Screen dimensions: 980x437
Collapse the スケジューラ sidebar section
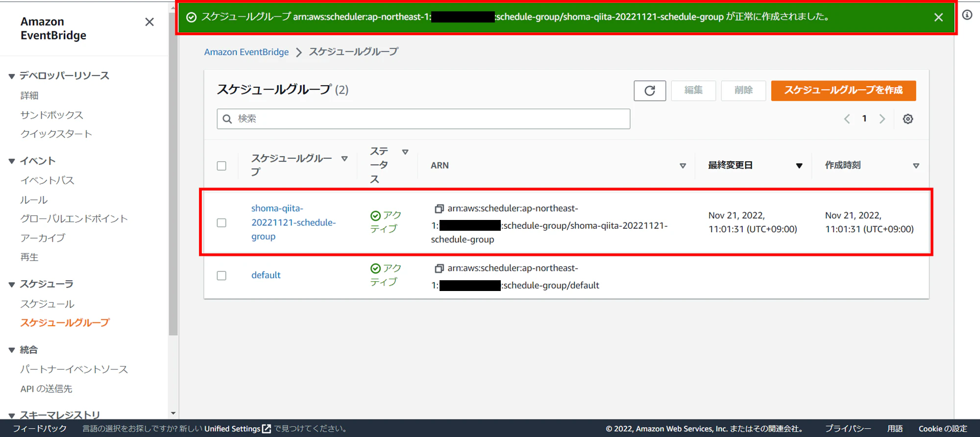tap(12, 285)
